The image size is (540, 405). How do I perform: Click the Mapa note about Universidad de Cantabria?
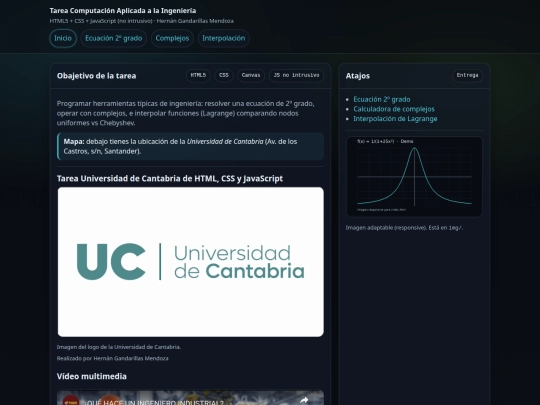coord(190,146)
